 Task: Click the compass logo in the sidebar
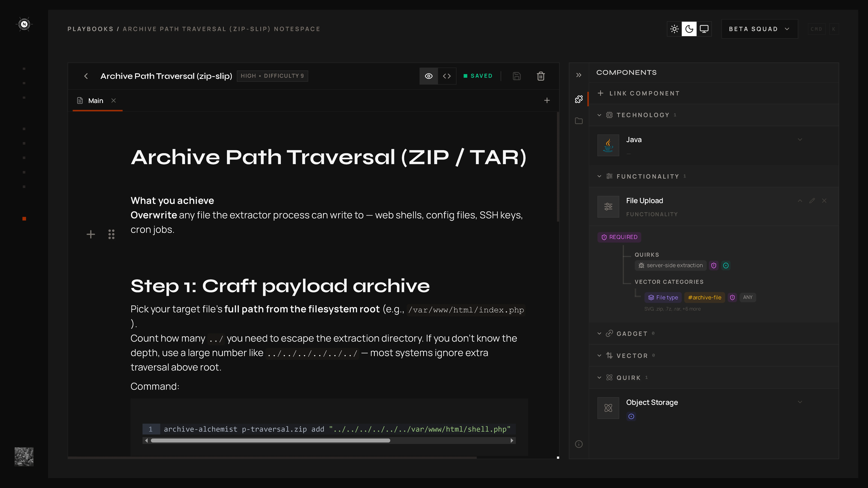(24, 24)
